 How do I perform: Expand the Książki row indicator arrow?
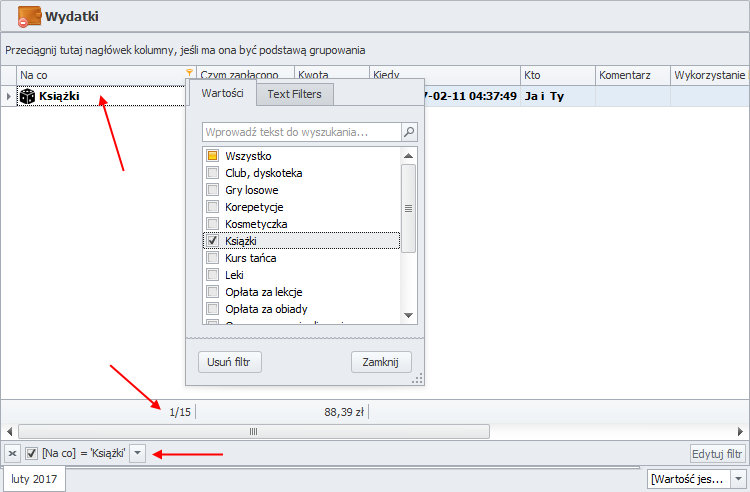9,97
